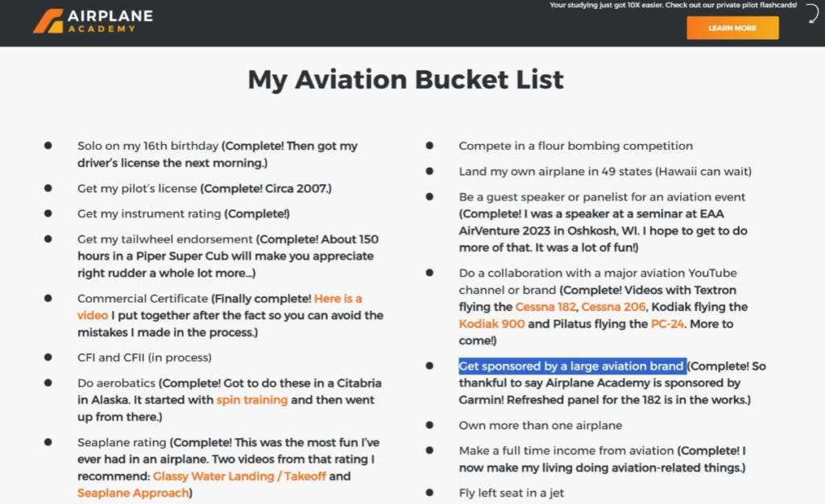Viewport: 825px width, 504px height.
Task: Click the highlighted 'Get sponsored by a large aviation brand' text
Action: pyautogui.click(x=572, y=366)
